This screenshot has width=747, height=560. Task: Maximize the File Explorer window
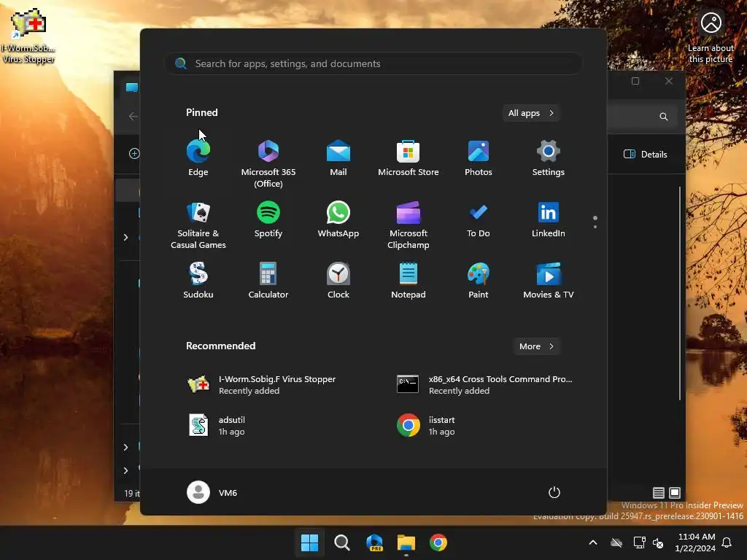(635, 81)
